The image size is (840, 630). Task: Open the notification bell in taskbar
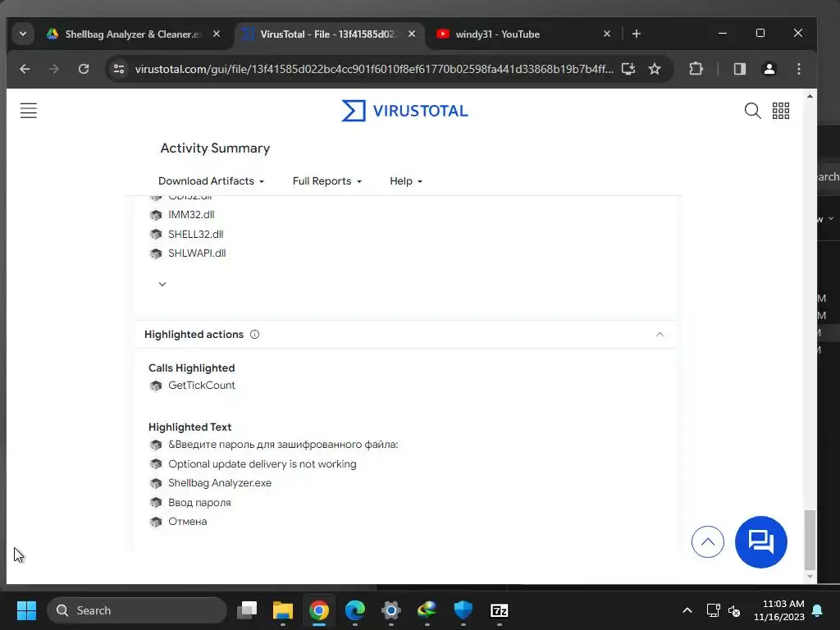pos(818,610)
